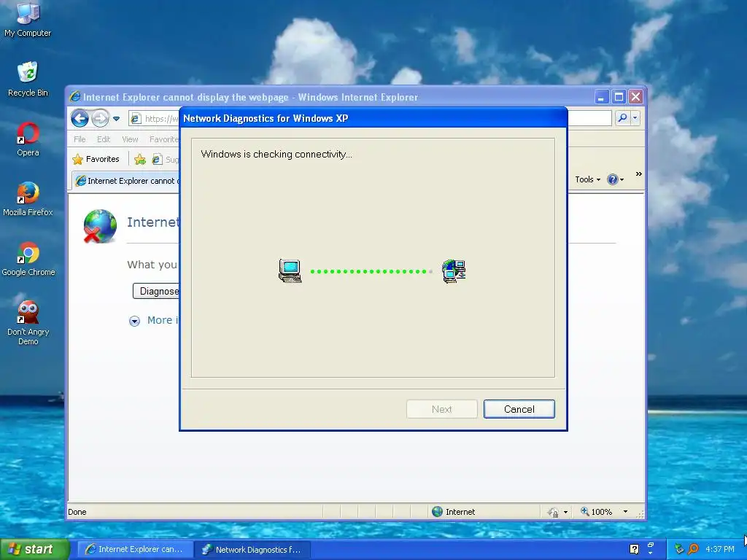This screenshot has width=747, height=560.
Task: Open My Computer desktop icon
Action: [x=28, y=19]
